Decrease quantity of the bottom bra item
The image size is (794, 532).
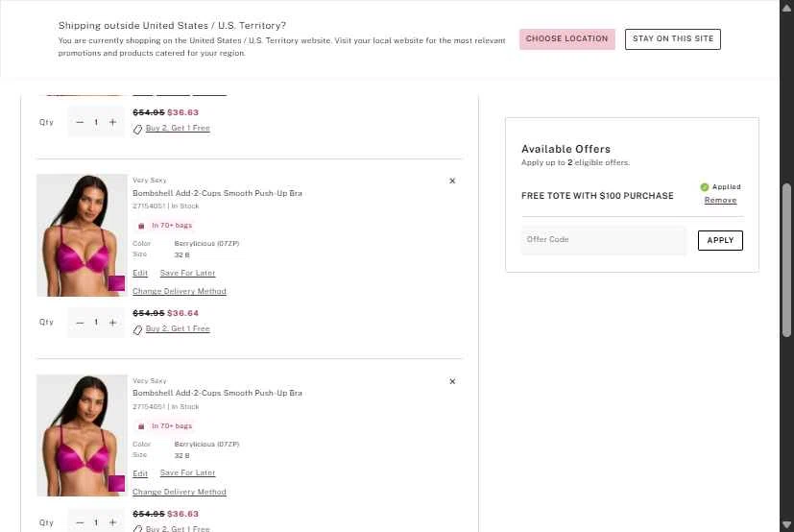pos(80,522)
